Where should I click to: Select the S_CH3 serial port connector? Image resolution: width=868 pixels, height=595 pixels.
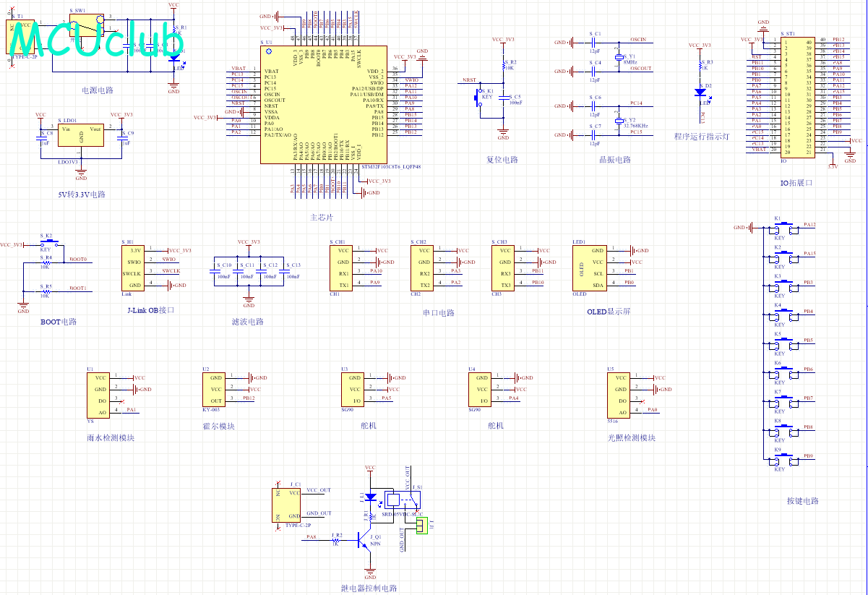coord(504,267)
